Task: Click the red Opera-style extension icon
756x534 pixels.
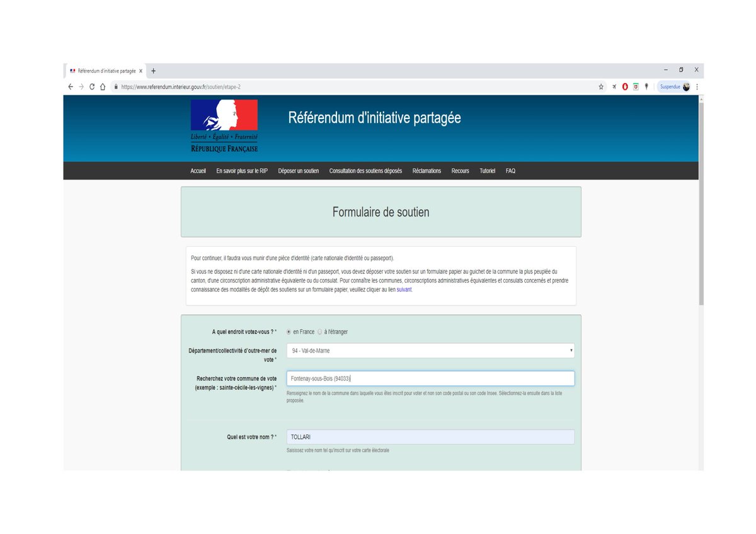Action: pyautogui.click(x=625, y=87)
